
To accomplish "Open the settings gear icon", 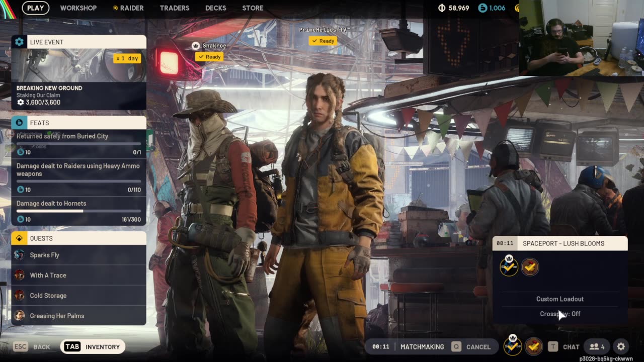I will tap(621, 347).
